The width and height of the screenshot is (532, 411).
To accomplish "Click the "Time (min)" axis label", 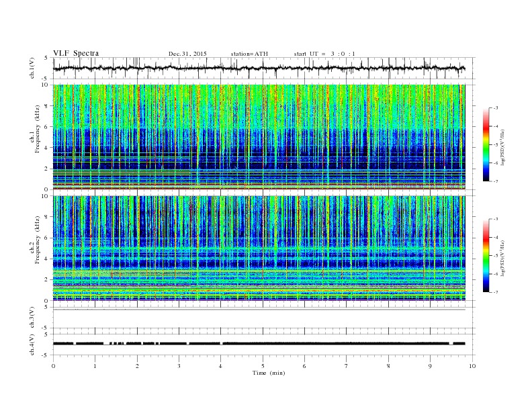I will 269,373.
